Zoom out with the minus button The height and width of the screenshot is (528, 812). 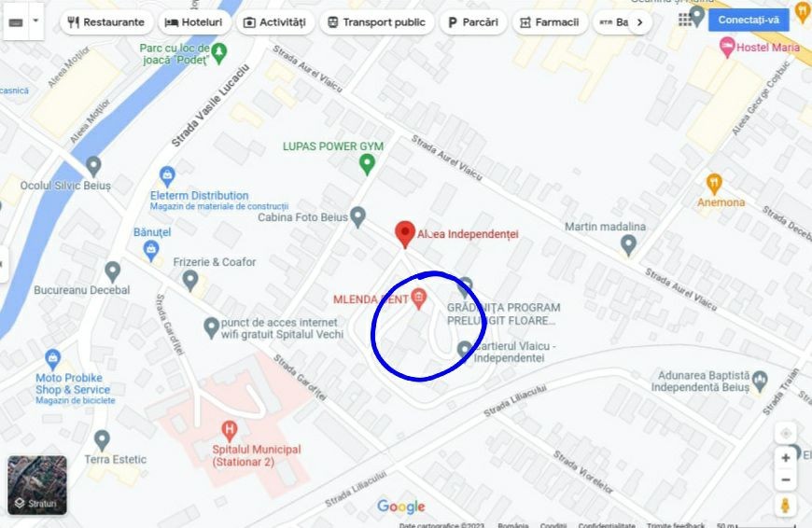(x=786, y=479)
